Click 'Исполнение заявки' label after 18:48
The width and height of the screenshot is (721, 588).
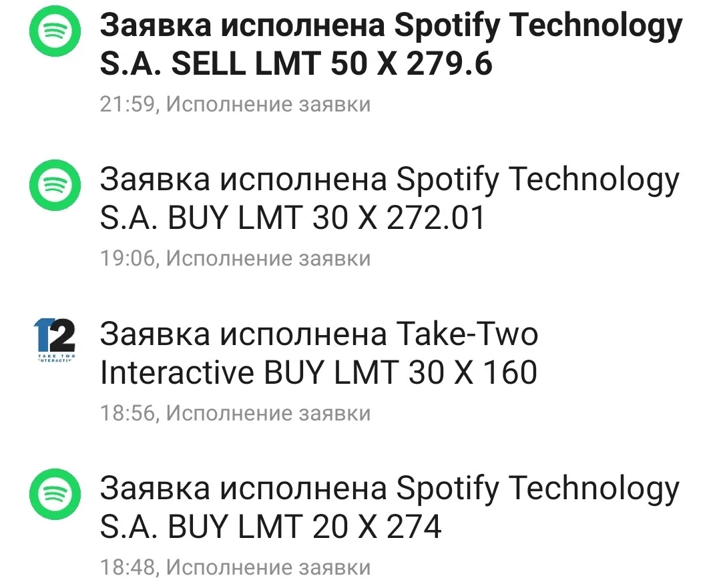point(268,567)
